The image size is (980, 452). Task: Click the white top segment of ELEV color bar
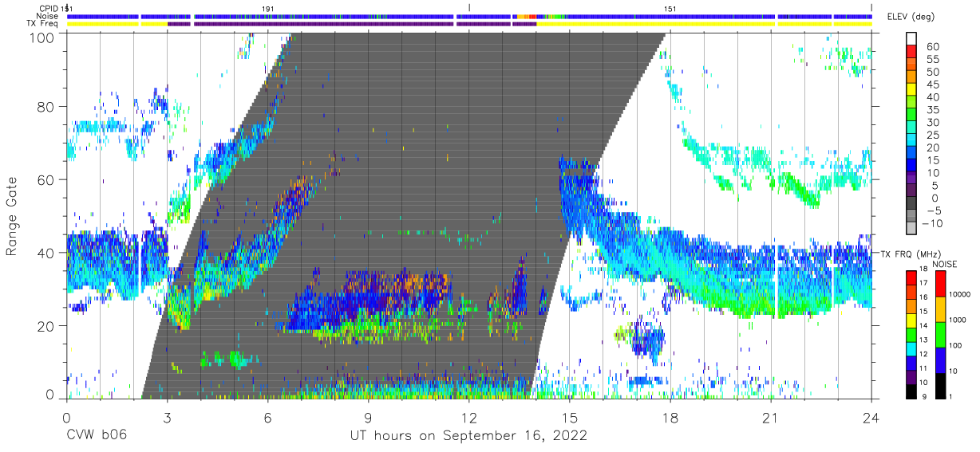pos(911,37)
